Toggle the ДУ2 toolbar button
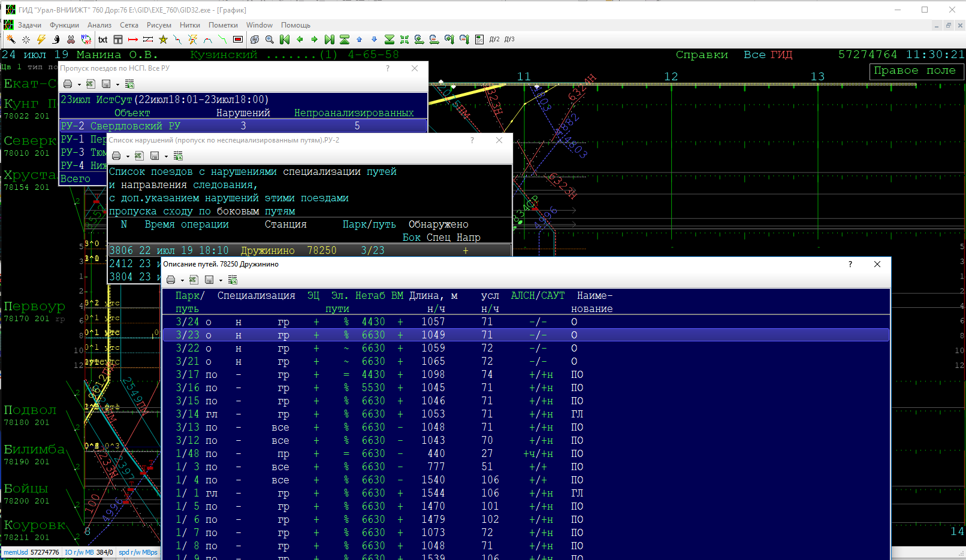This screenshot has height=560, width=966. [x=494, y=40]
